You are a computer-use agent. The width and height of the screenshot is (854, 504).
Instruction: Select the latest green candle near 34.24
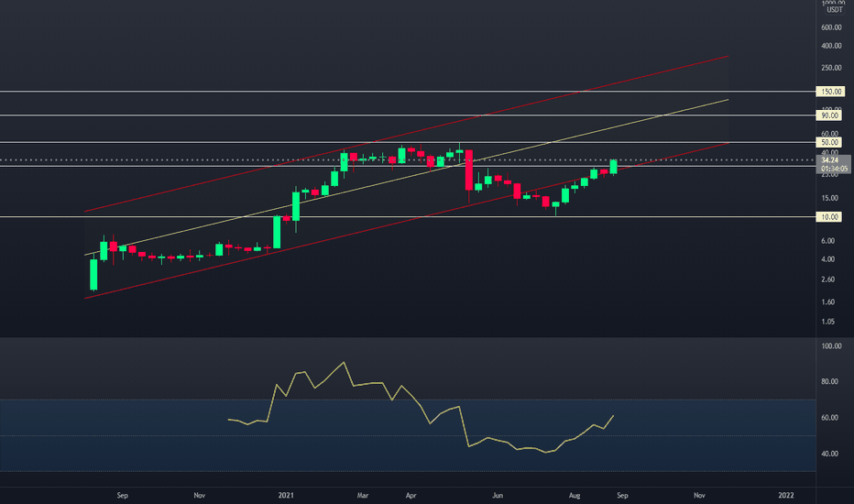[613, 167]
